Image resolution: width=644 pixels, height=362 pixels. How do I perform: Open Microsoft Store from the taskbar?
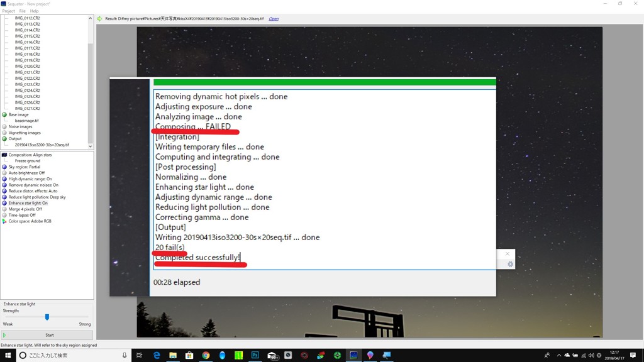click(x=189, y=355)
